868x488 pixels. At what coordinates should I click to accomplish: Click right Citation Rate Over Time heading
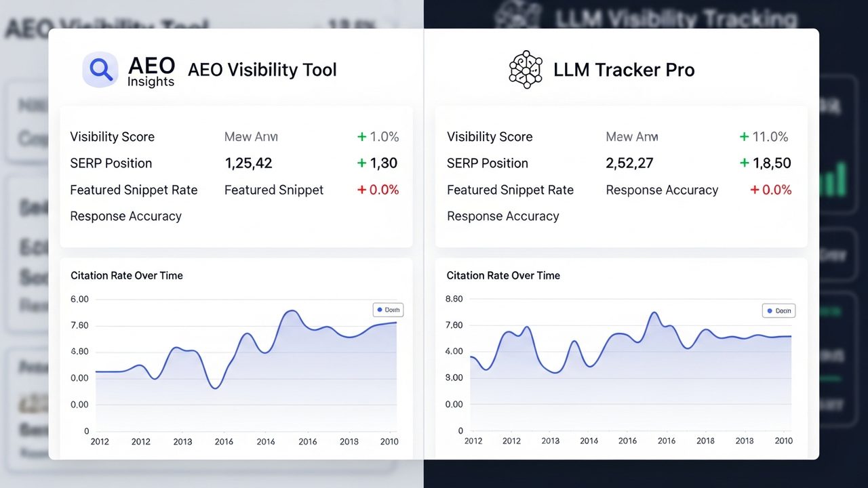[503, 275]
